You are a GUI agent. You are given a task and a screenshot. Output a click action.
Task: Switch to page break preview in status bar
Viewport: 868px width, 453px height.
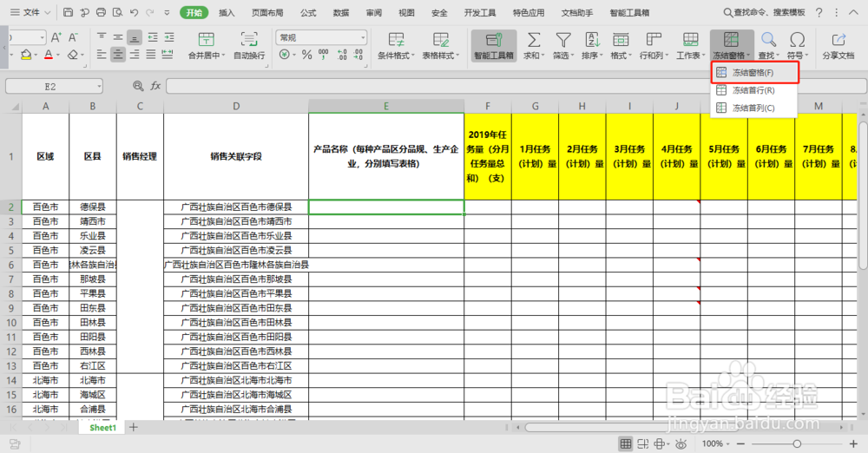point(642,443)
